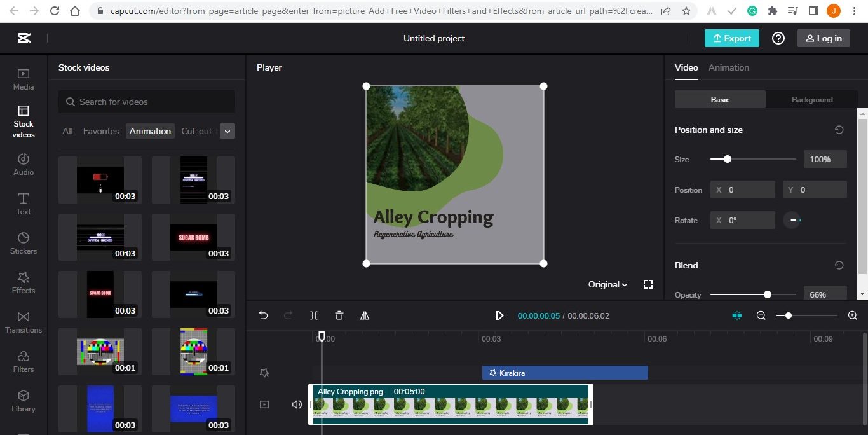
Task: Open the Effects panel
Action: pyautogui.click(x=23, y=282)
